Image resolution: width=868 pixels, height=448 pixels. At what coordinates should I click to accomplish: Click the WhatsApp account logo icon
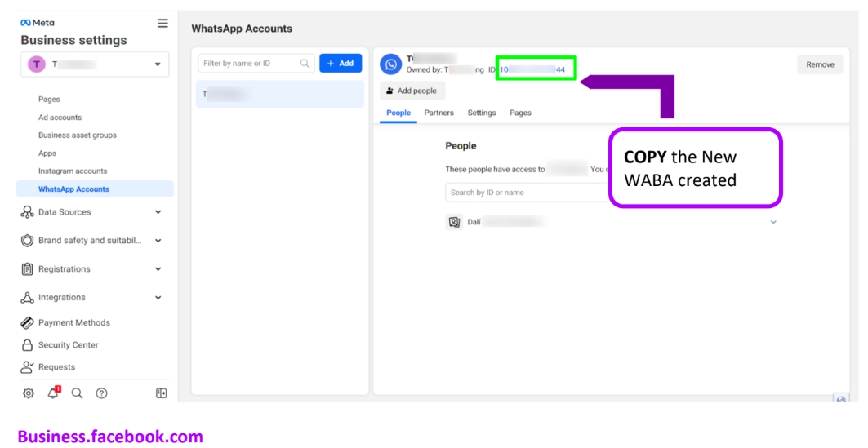(x=391, y=64)
